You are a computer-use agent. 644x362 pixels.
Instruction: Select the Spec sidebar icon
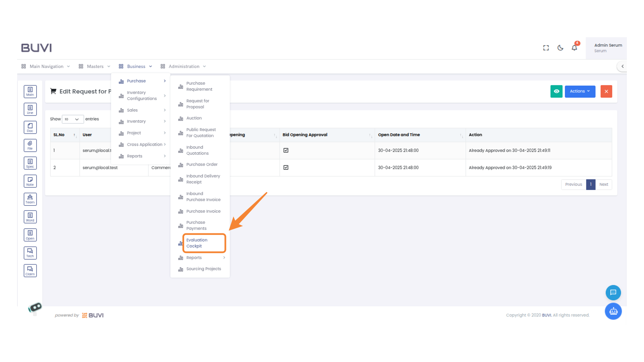click(30, 163)
